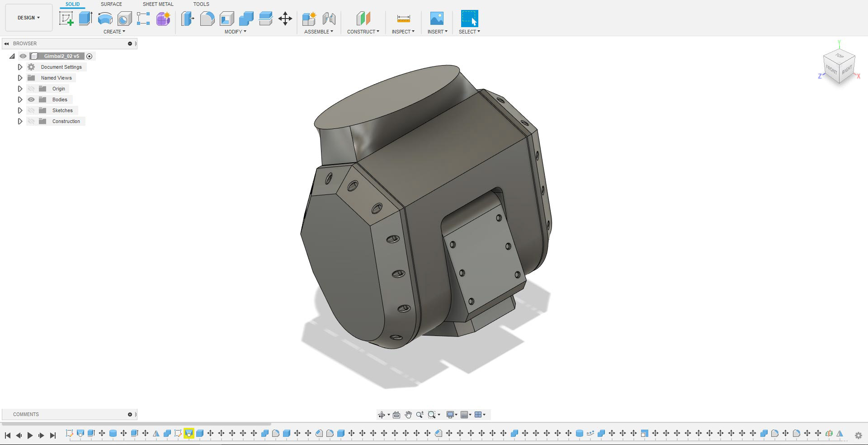The width and height of the screenshot is (868, 445).
Task: Select the Rectangular Pattern tool
Action: (x=143, y=19)
